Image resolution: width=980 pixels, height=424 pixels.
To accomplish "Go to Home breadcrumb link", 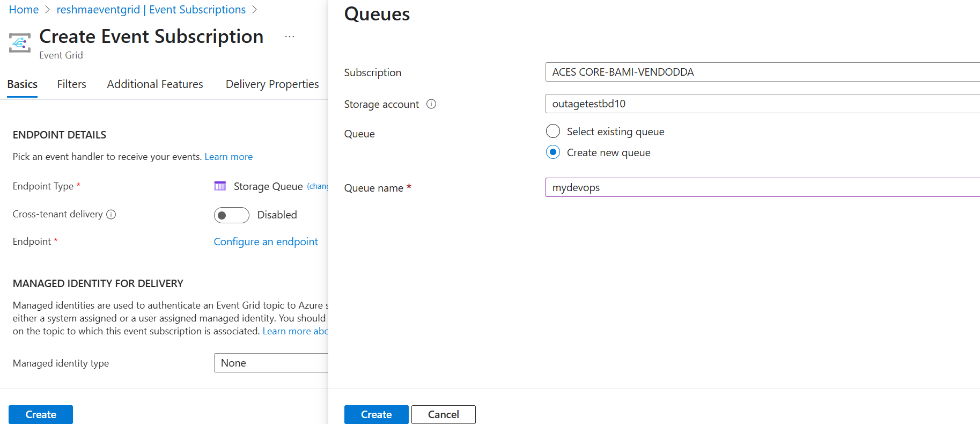I will pos(24,10).
